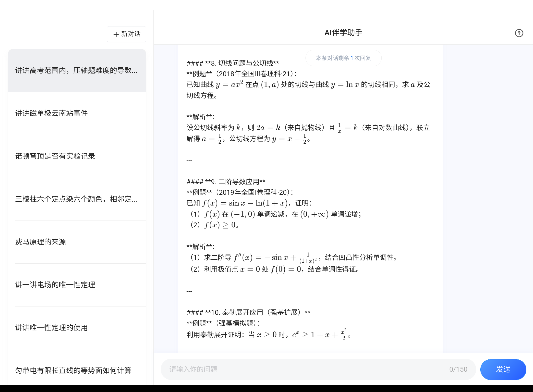Click heading 10. 泰勒展开应用（强基扩展）
This screenshot has width=533, height=392.
248,312
